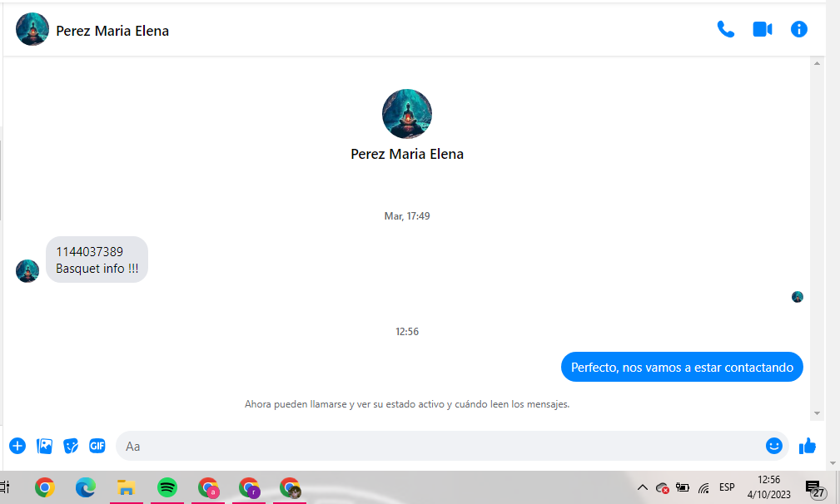The width and height of the screenshot is (840, 504).
Task: Click the name below the centered profile picture
Action: pos(406,154)
